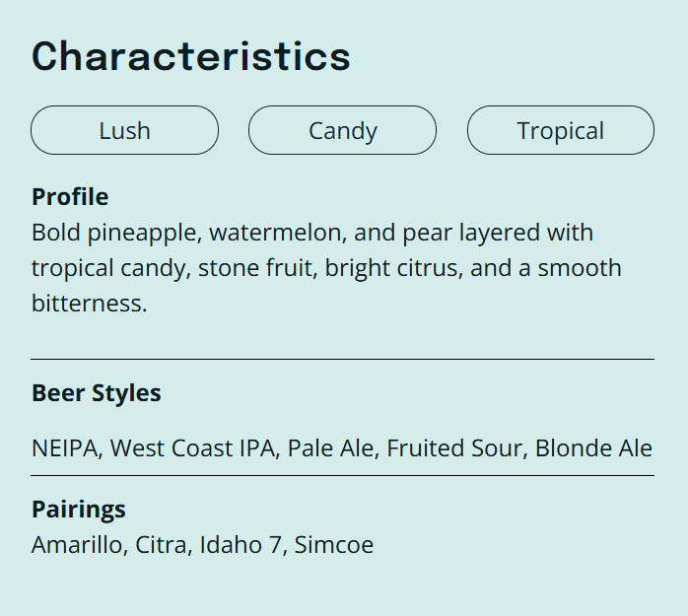Click the Blonde Ale beer style
Screen dimensions: 688x616
593,448
